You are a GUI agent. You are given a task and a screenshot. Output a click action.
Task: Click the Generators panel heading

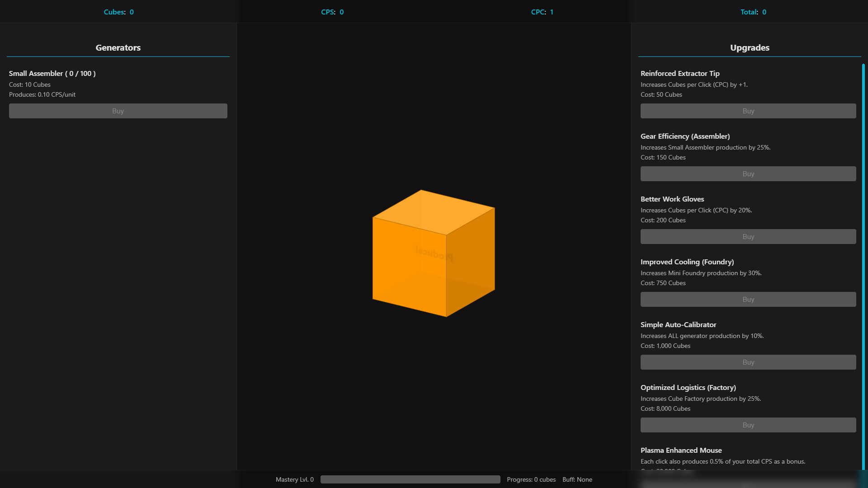tap(118, 47)
